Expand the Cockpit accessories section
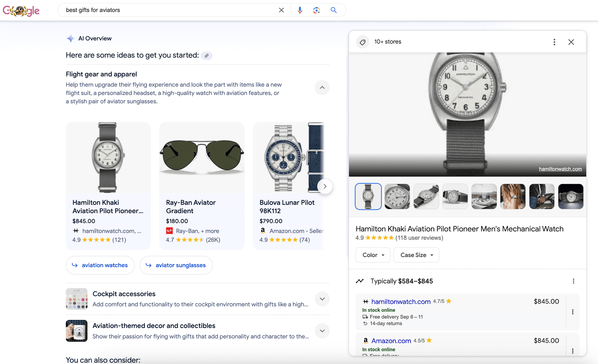 (x=323, y=299)
